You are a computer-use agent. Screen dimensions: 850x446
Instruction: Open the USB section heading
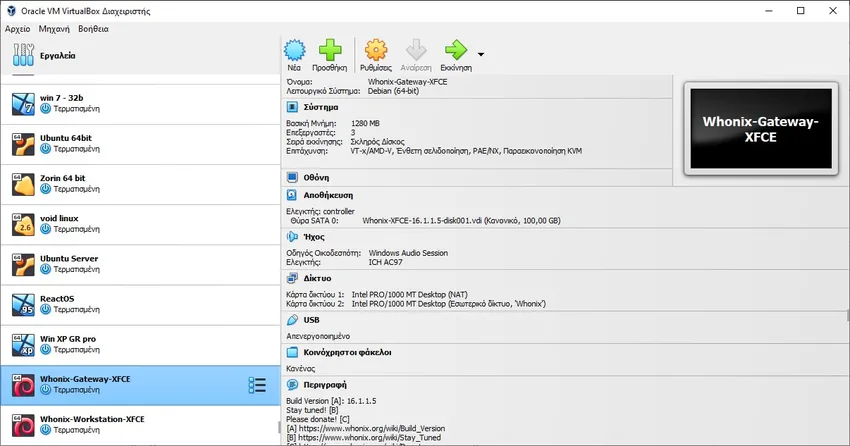pos(311,320)
